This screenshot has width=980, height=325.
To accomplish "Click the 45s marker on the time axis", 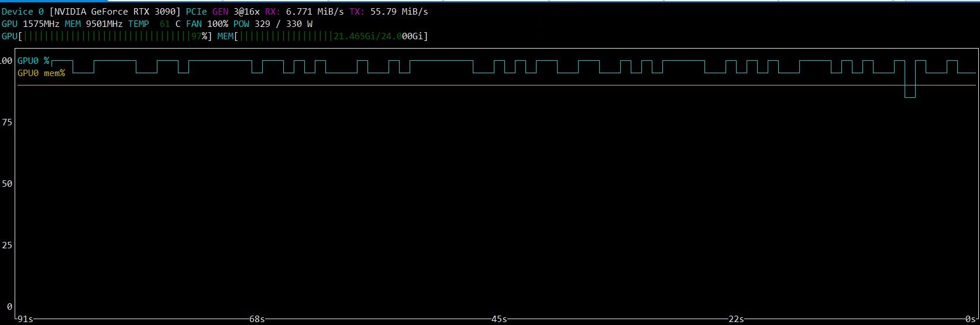I will (x=499, y=319).
